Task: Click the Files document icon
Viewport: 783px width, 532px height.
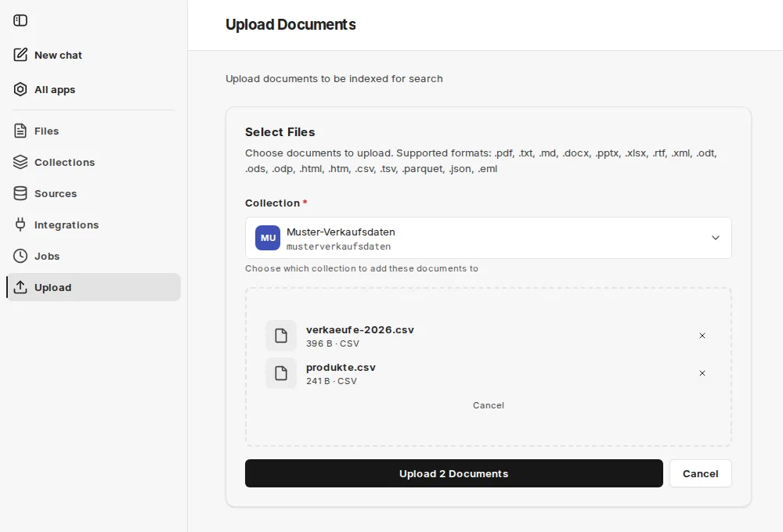Action: pyautogui.click(x=20, y=131)
